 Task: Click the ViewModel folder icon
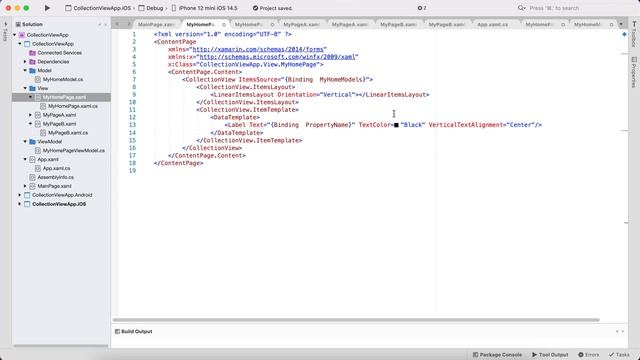tap(33, 142)
